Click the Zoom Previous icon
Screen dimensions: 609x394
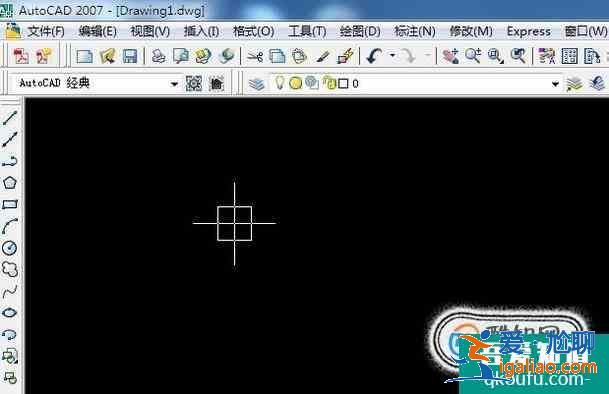click(518, 57)
